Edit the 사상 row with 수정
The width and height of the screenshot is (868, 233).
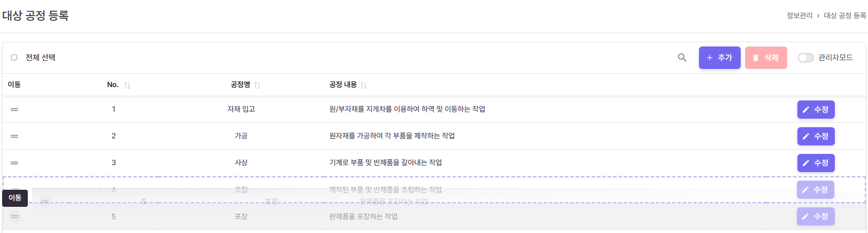(816, 163)
